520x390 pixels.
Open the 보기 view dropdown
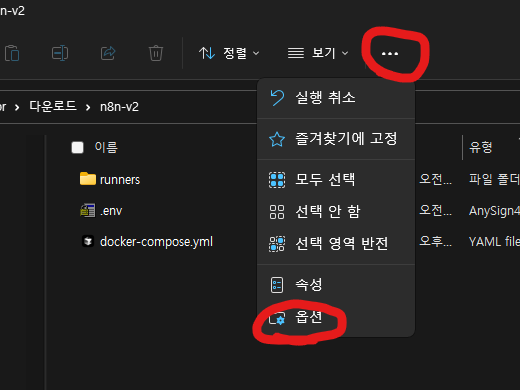[318, 53]
